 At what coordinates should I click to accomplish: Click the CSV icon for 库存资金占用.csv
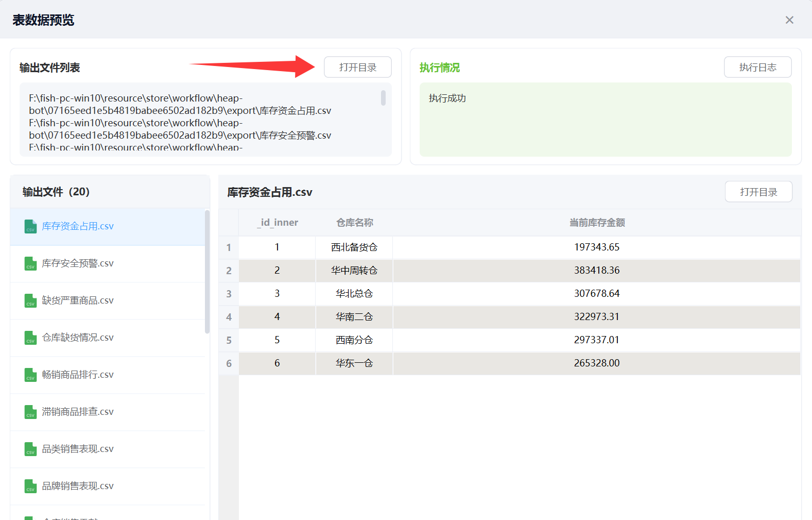(30, 227)
